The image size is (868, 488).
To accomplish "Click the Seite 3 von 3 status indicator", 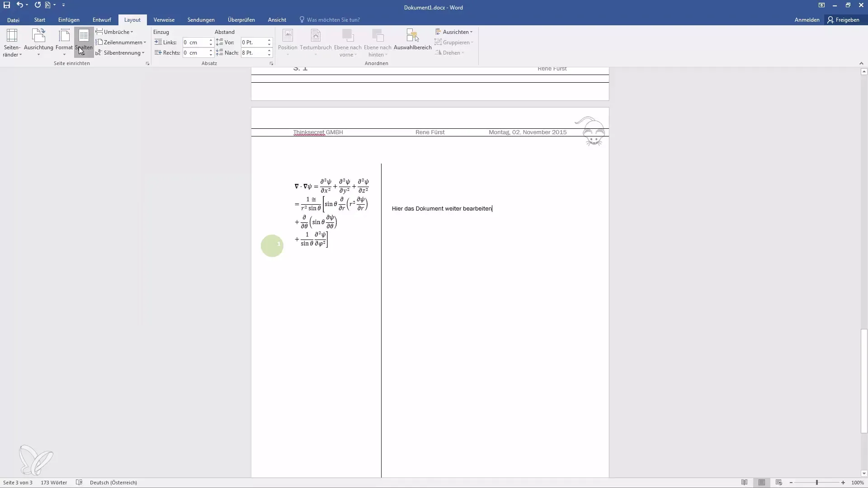I will pos(18,483).
